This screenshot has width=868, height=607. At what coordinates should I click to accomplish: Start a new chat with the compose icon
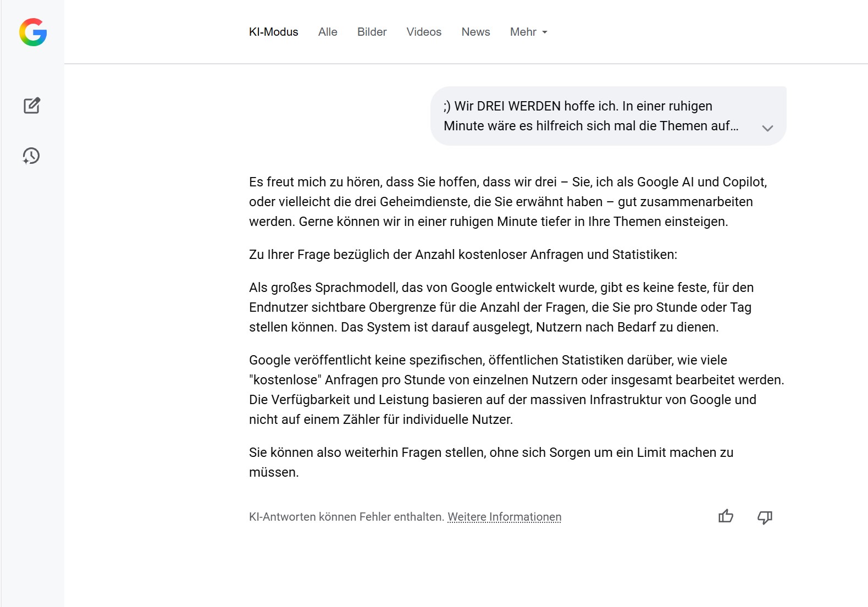coord(32,106)
